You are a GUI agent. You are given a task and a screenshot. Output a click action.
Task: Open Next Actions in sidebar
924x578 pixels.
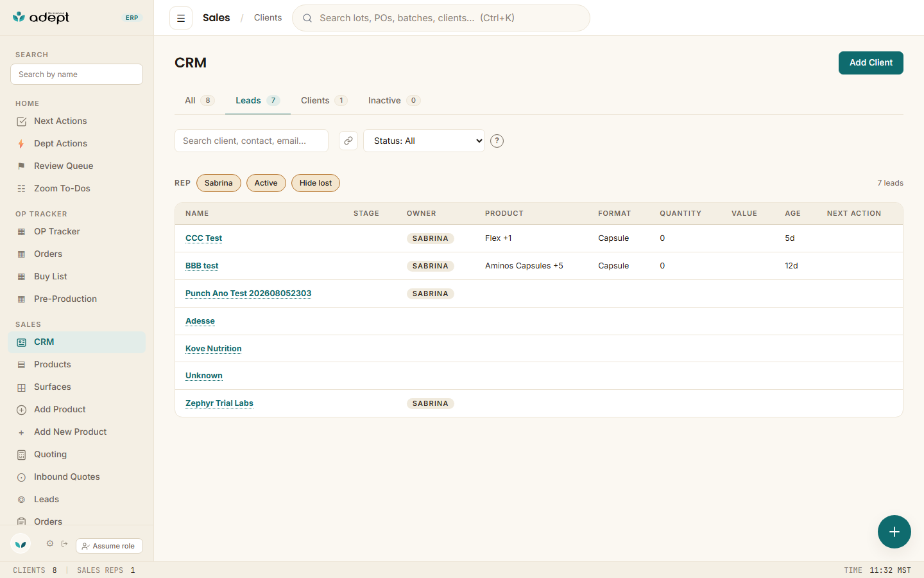coord(77,121)
